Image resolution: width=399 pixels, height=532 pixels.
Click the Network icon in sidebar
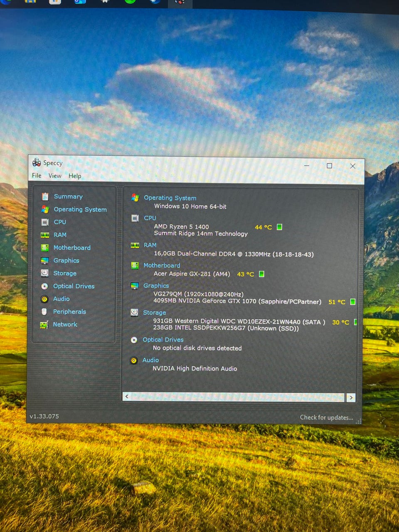pos(44,325)
